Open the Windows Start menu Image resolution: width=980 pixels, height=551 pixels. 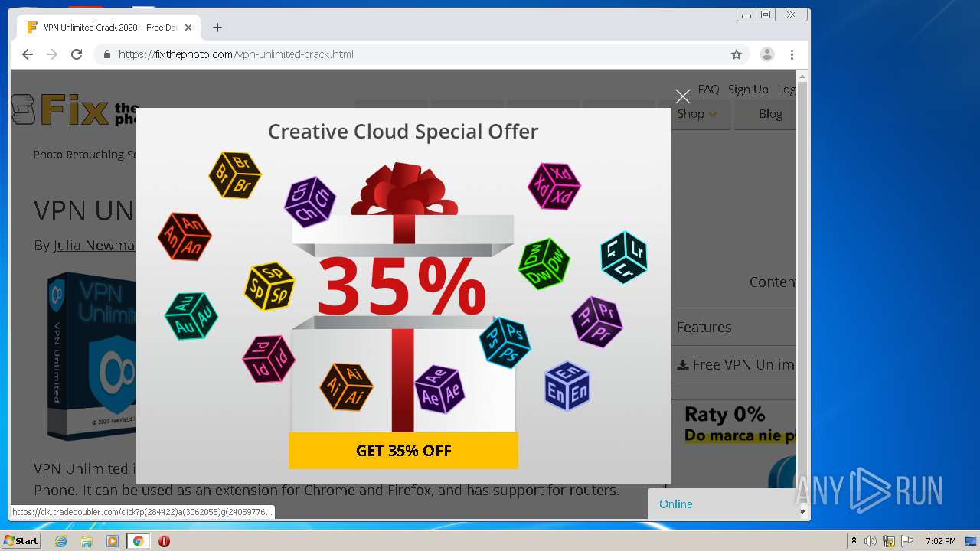(21, 541)
